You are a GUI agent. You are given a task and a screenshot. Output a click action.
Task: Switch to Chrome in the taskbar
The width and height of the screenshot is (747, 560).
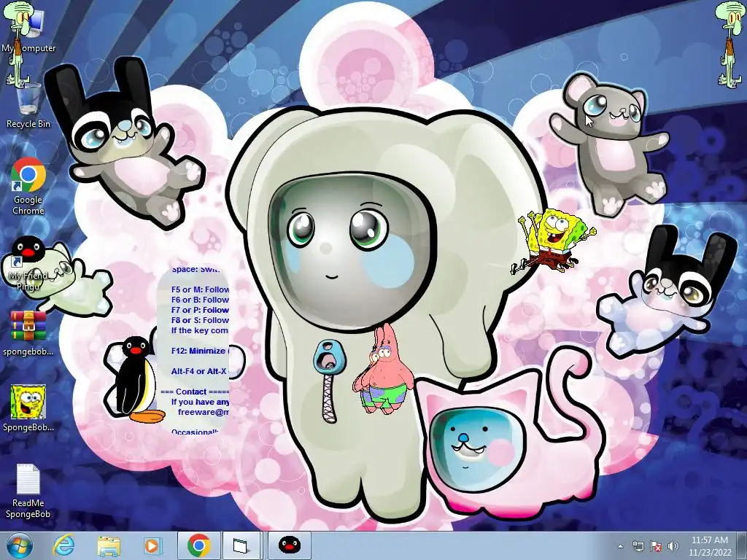point(198,545)
